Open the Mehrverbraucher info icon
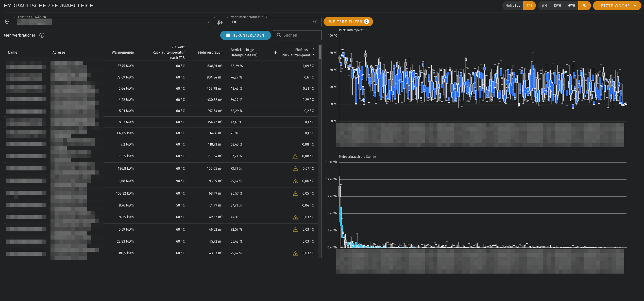This screenshot has height=301, width=644. tap(42, 35)
